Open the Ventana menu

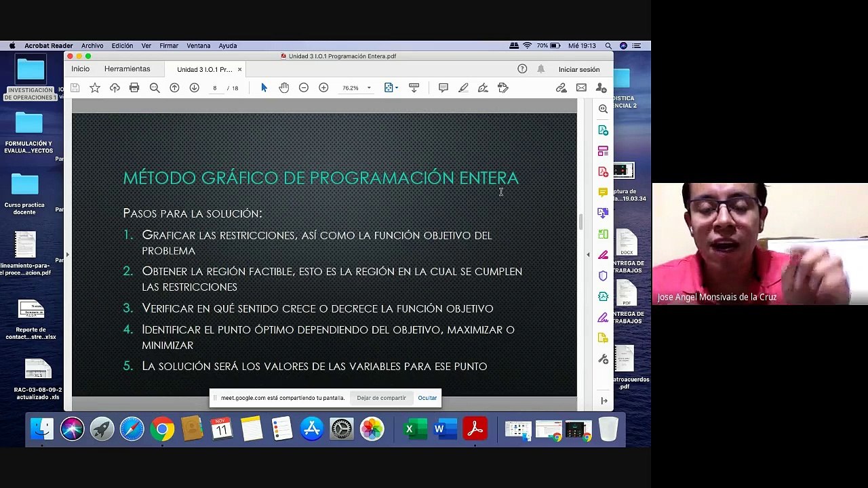[x=199, y=45]
